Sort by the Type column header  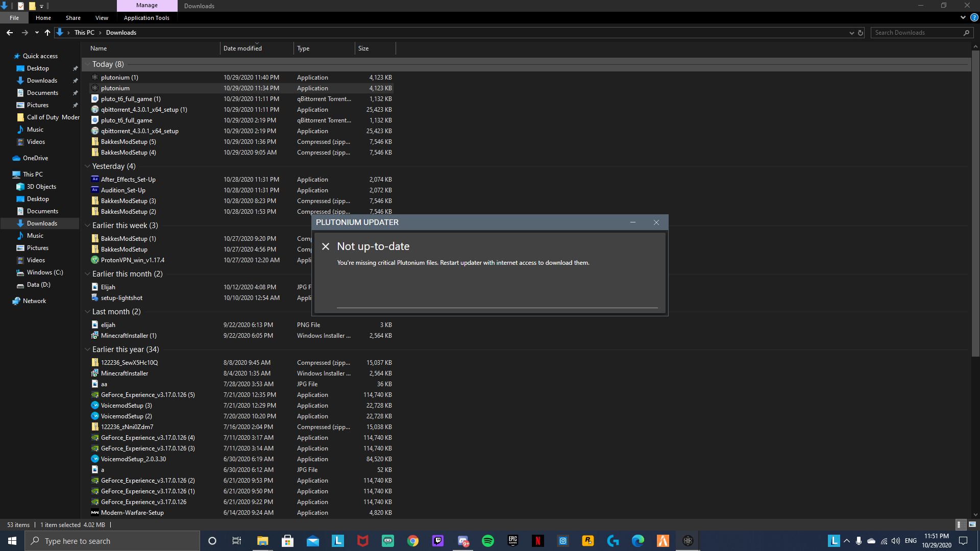click(324, 48)
